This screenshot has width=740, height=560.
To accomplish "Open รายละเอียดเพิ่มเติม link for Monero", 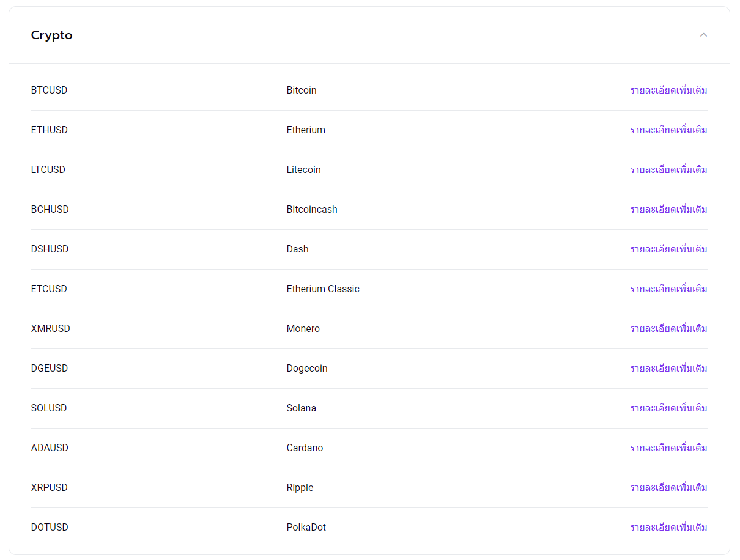I will tap(669, 329).
